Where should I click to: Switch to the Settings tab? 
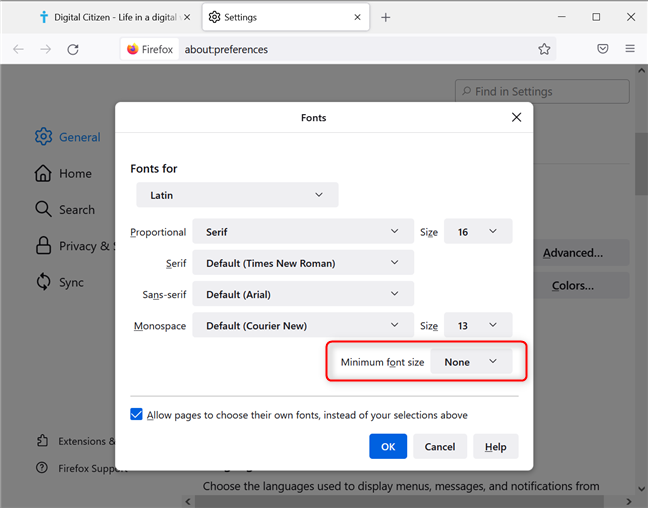(x=286, y=17)
